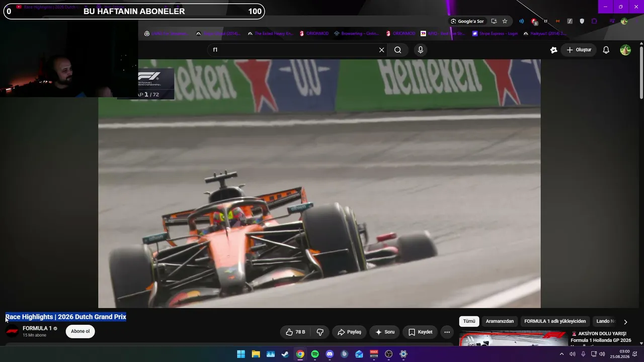Clear the YouTube search box text

381,50
